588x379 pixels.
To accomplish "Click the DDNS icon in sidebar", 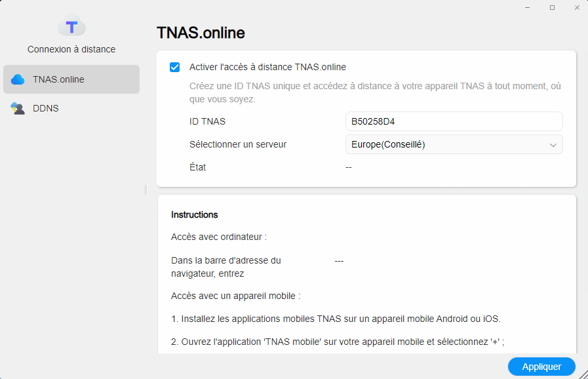I will point(18,108).
